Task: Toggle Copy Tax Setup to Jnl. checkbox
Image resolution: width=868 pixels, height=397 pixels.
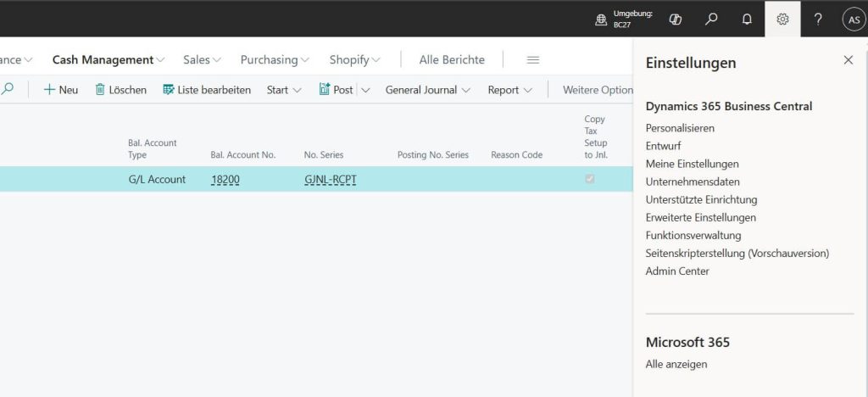Action: point(590,179)
